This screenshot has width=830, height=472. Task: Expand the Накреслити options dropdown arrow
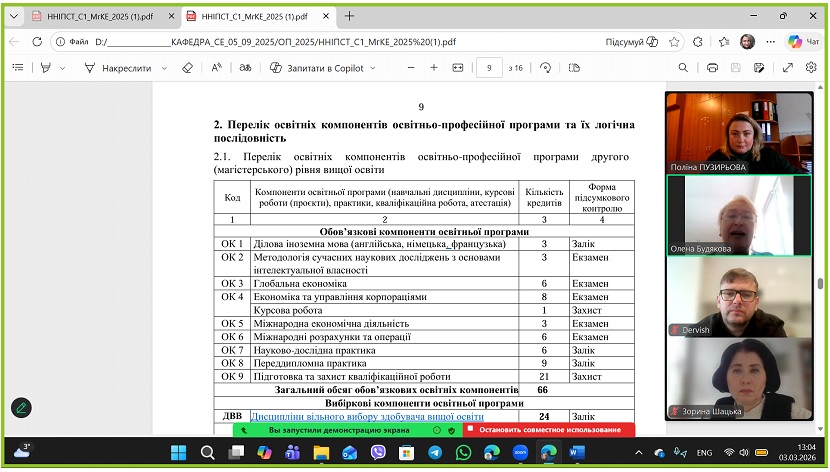pyautogui.click(x=162, y=68)
